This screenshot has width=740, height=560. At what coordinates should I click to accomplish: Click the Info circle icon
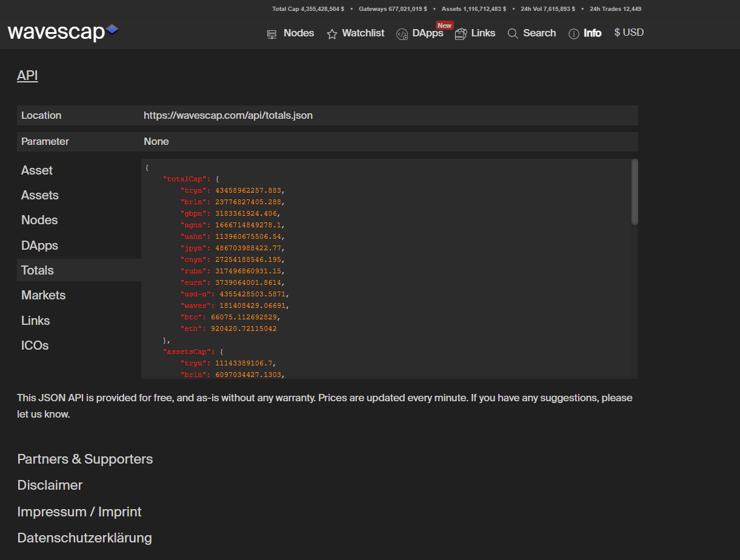[x=573, y=34]
